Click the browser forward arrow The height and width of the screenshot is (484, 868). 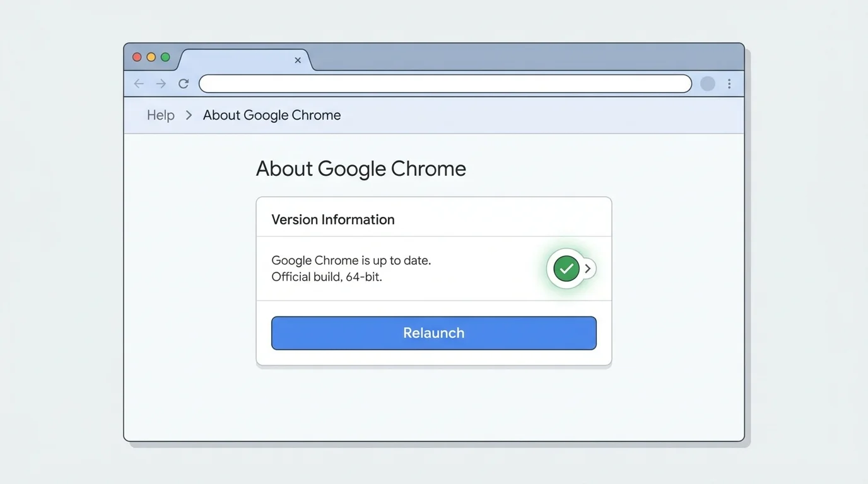[161, 84]
